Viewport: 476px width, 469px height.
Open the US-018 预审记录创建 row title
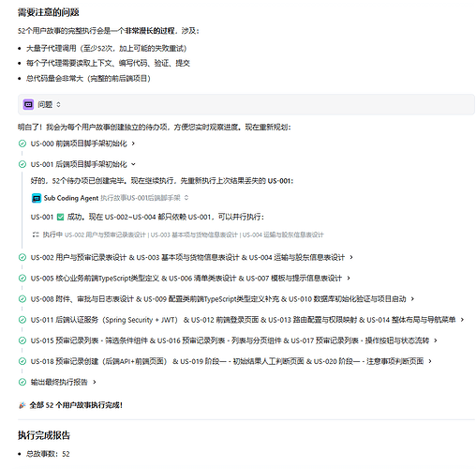point(227,361)
